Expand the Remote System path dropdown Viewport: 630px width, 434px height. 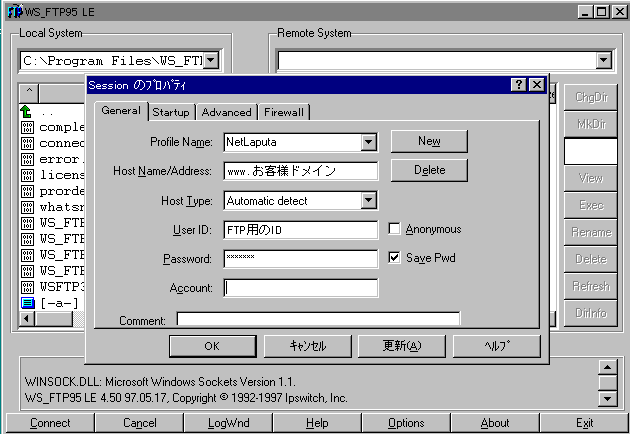pos(603,61)
